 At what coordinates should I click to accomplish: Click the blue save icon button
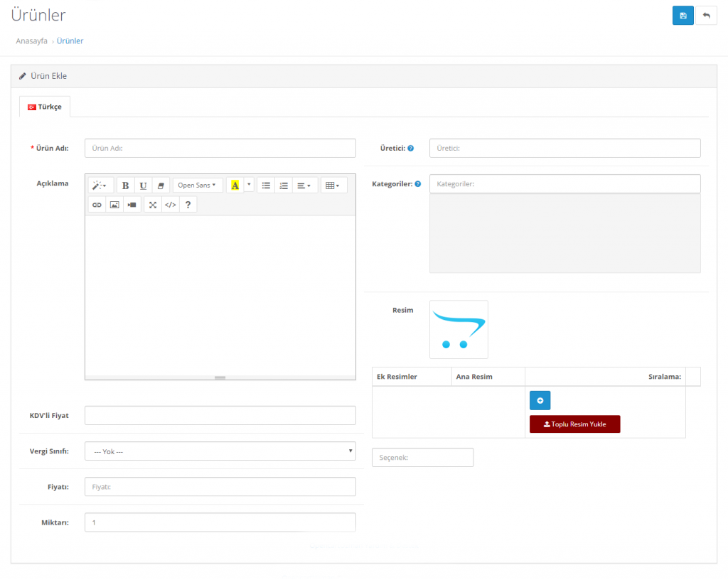click(x=682, y=16)
